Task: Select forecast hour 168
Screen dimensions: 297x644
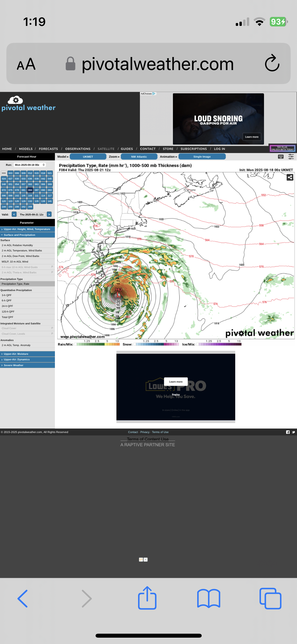Action: [30, 207]
